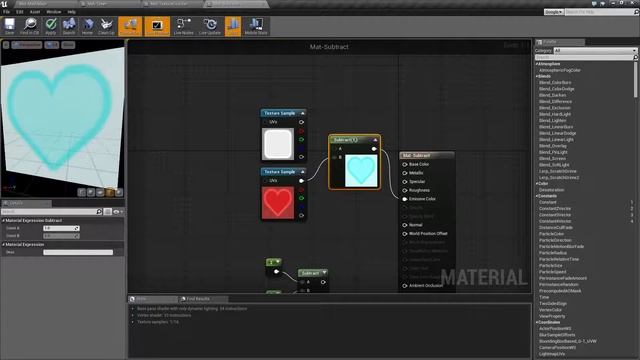This screenshot has height=360, width=640.
Task: Toggle the orange Connectors toolbar button
Action: coord(130,26)
